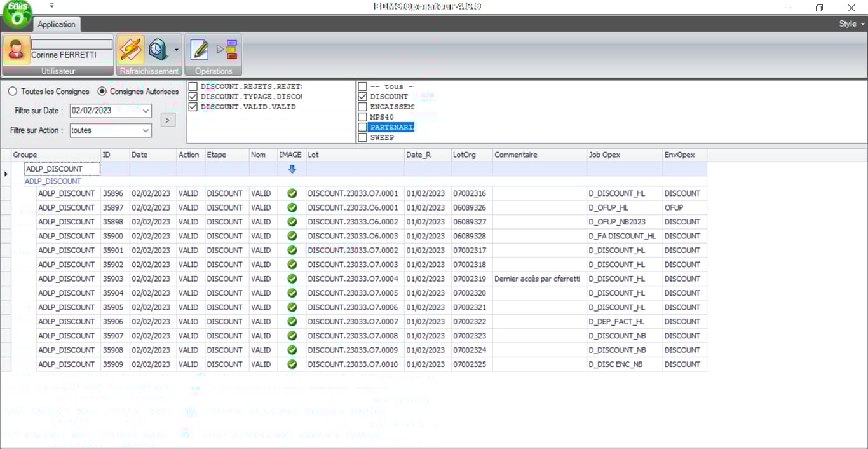Screen dimensions: 868x449
Task: Click the pencil edit operations icon
Action: (x=200, y=50)
